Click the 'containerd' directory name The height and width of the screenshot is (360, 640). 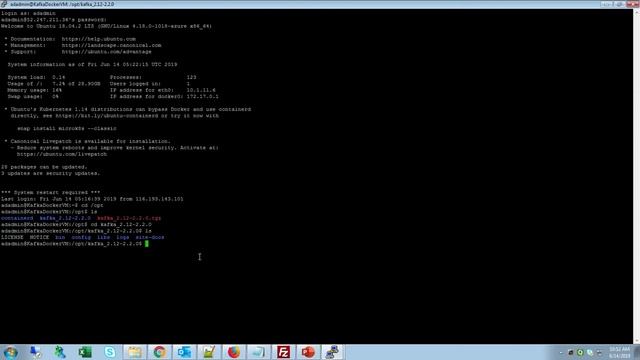click(17, 218)
